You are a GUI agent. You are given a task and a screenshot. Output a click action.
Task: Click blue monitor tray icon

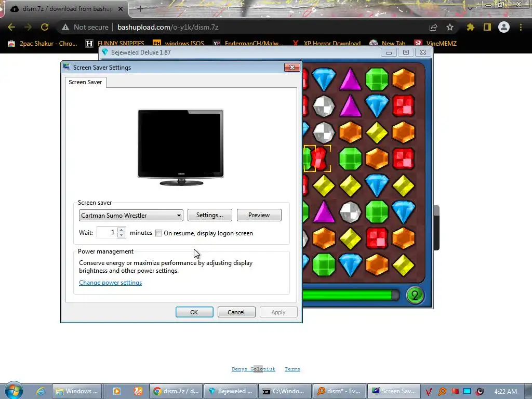click(467, 392)
